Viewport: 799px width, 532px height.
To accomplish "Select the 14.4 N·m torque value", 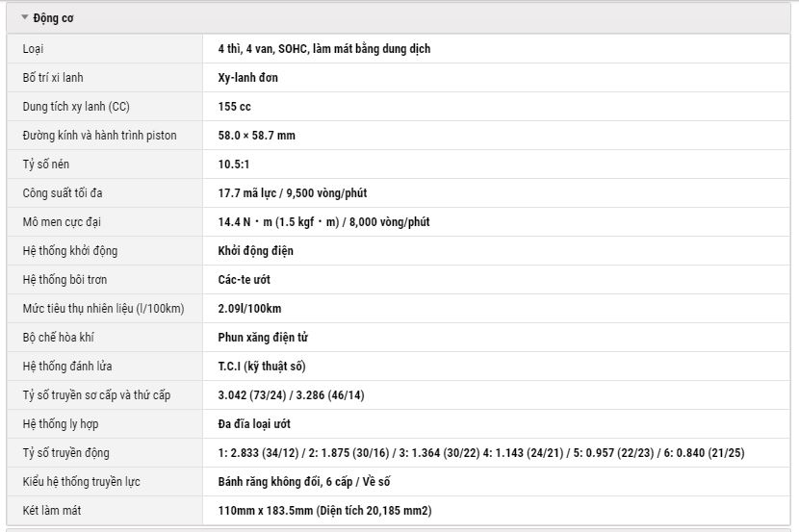I will [x=323, y=222].
